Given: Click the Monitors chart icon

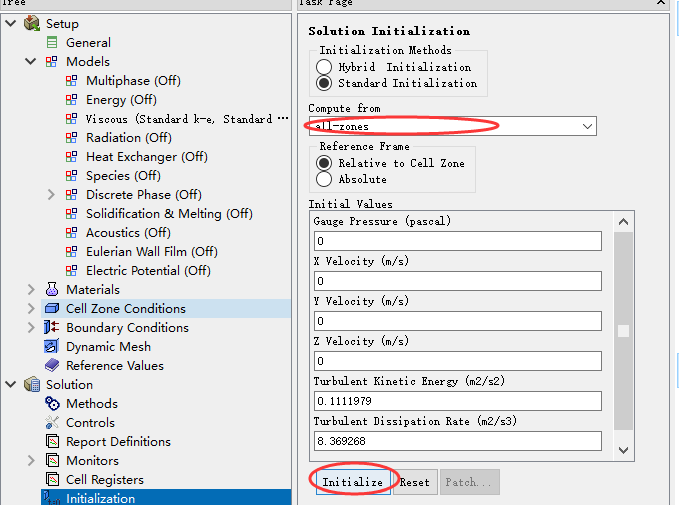Looking at the screenshot, I should [x=52, y=460].
